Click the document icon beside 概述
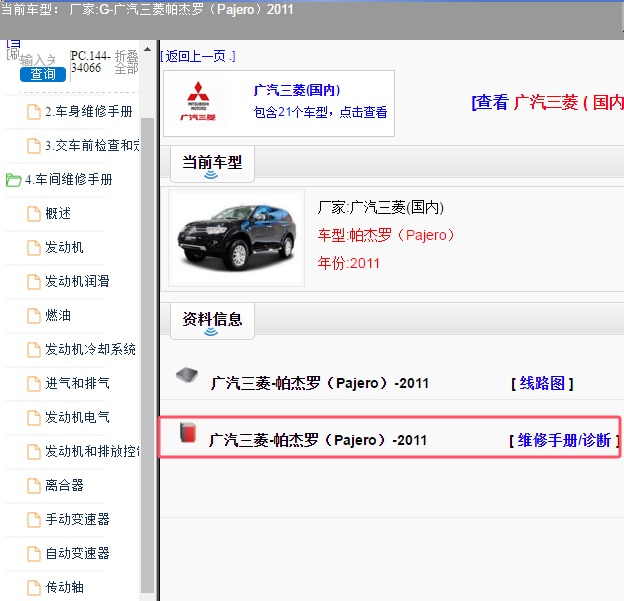 click(x=34, y=214)
